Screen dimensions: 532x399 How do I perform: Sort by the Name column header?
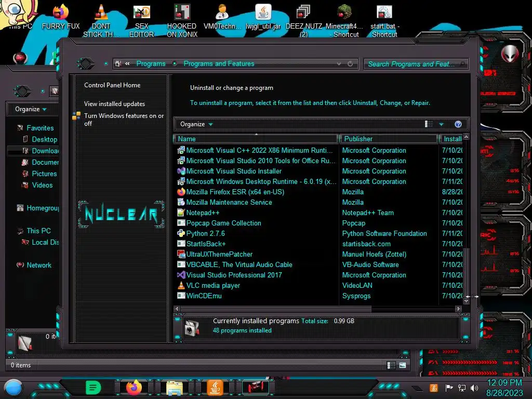click(256, 139)
